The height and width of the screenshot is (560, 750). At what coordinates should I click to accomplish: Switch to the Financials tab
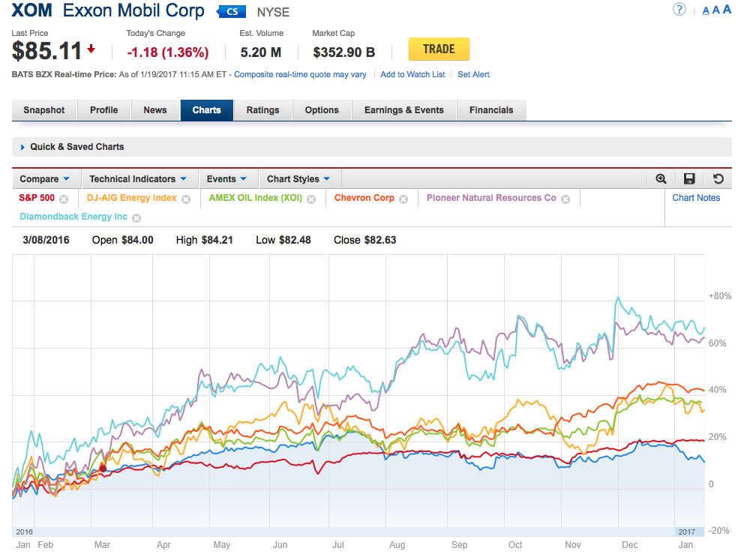[x=491, y=109]
